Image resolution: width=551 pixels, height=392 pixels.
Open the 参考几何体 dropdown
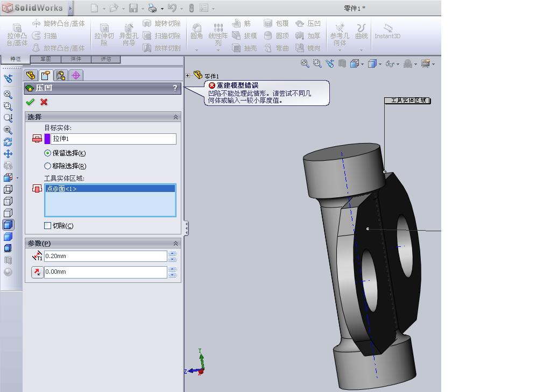(x=340, y=50)
